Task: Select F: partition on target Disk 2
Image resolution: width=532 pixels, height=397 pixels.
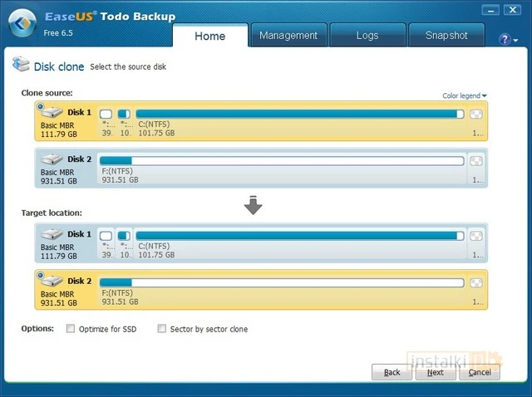Action: point(281,282)
